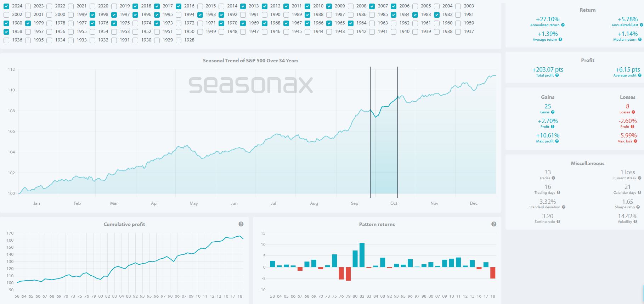Image resolution: width=644 pixels, height=304 pixels.
Task: Deselect the 1958 year checkbox
Action: tap(6, 32)
